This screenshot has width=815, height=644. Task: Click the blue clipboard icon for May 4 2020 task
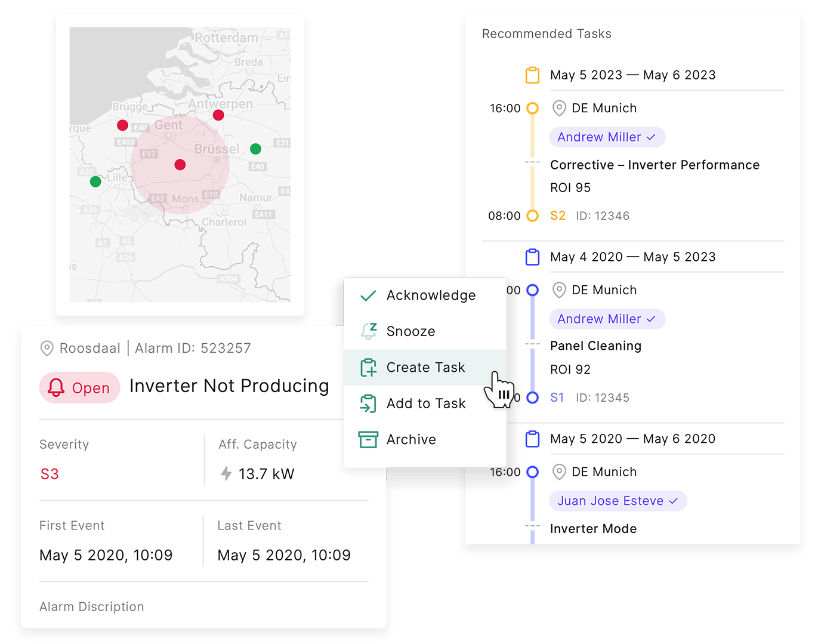pyautogui.click(x=532, y=257)
